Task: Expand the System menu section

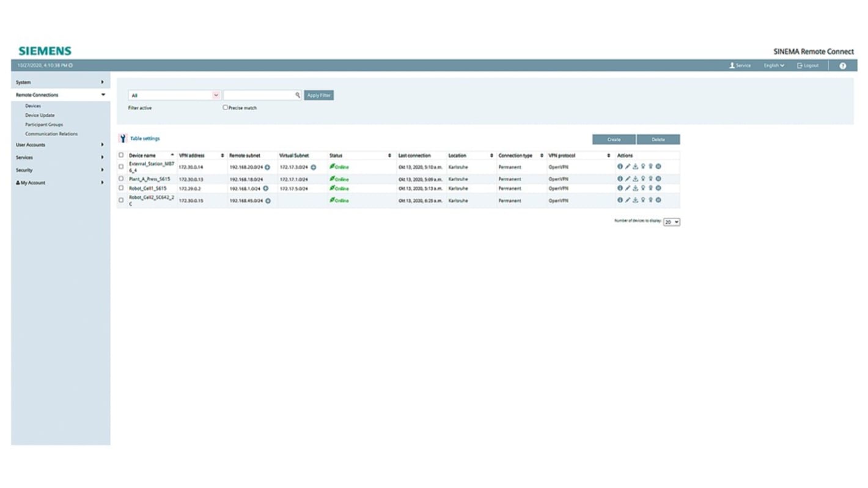Action: (x=61, y=82)
